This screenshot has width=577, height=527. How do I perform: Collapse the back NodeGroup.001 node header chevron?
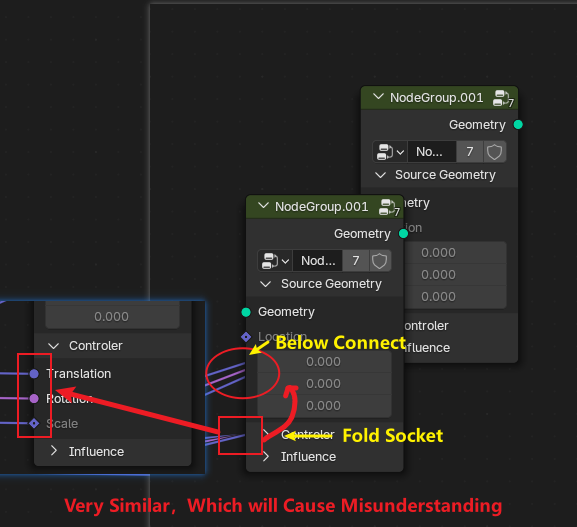378,97
